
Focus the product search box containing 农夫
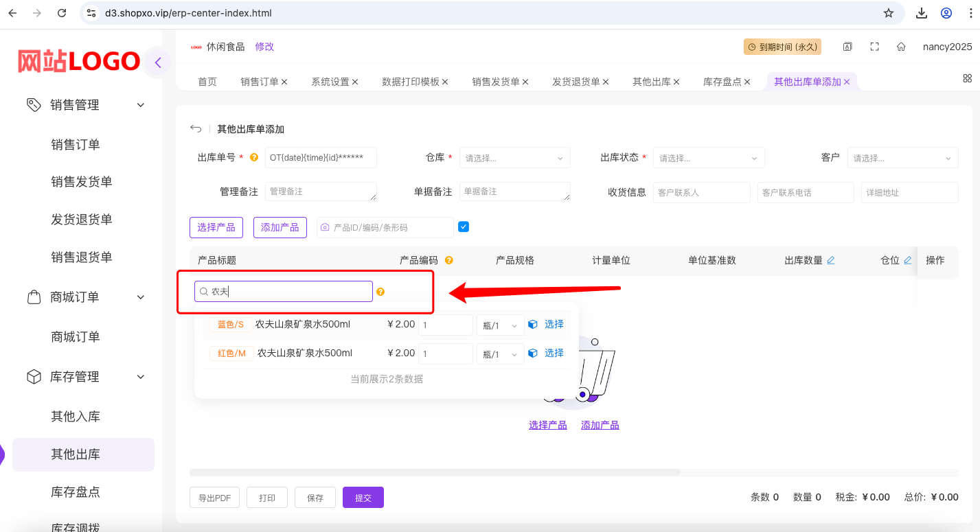[x=284, y=292]
